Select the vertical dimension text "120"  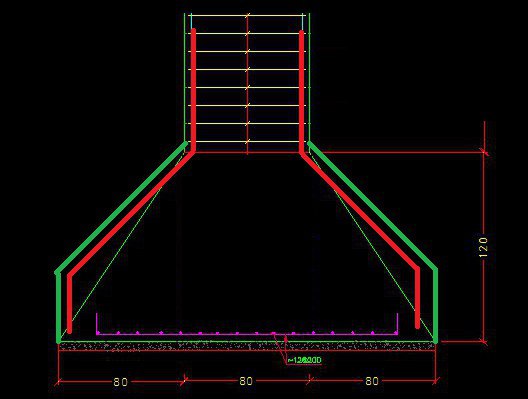pos(483,247)
